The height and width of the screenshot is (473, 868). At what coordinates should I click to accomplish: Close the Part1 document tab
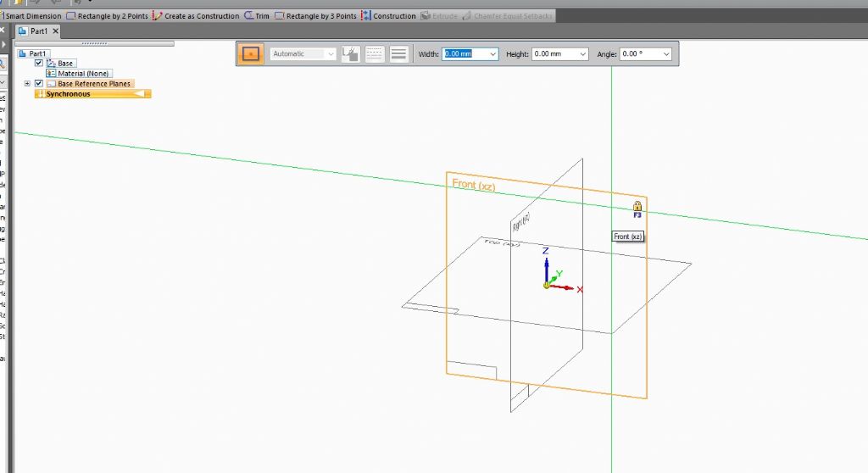pyautogui.click(x=55, y=31)
